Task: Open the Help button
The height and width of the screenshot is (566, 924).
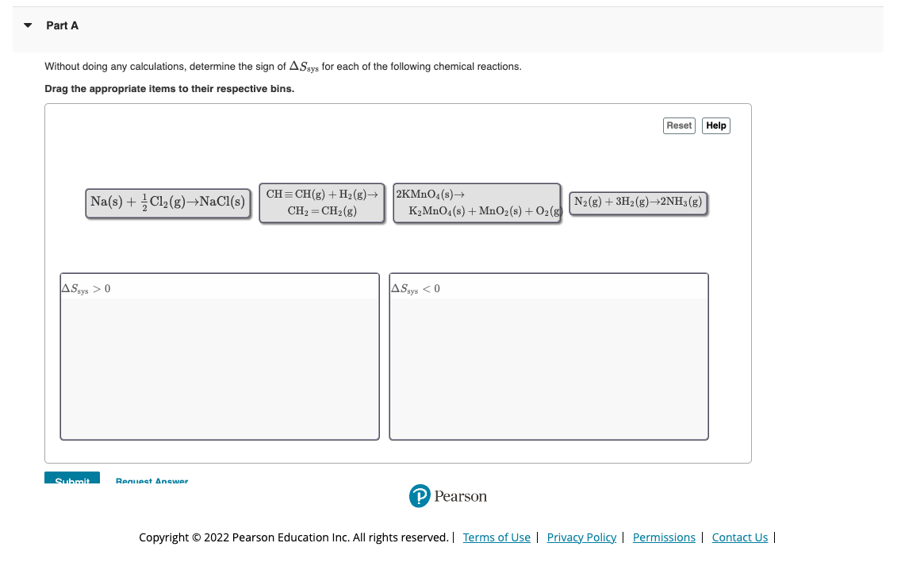Action: (x=715, y=125)
